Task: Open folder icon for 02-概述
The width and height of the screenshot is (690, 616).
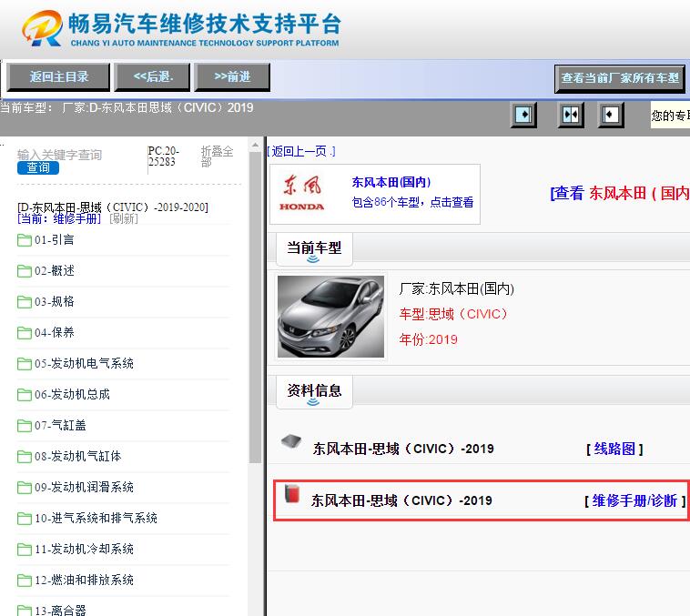Action: point(25,271)
